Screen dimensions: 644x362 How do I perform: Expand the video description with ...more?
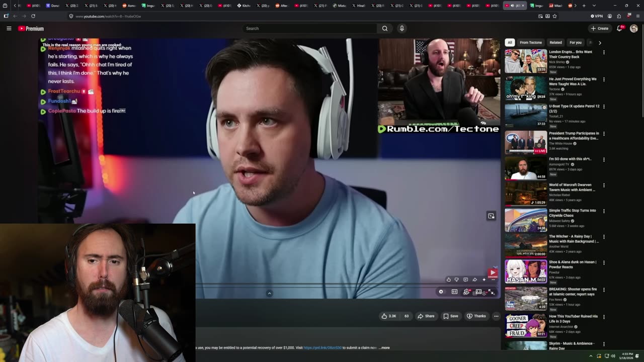coord(384,347)
